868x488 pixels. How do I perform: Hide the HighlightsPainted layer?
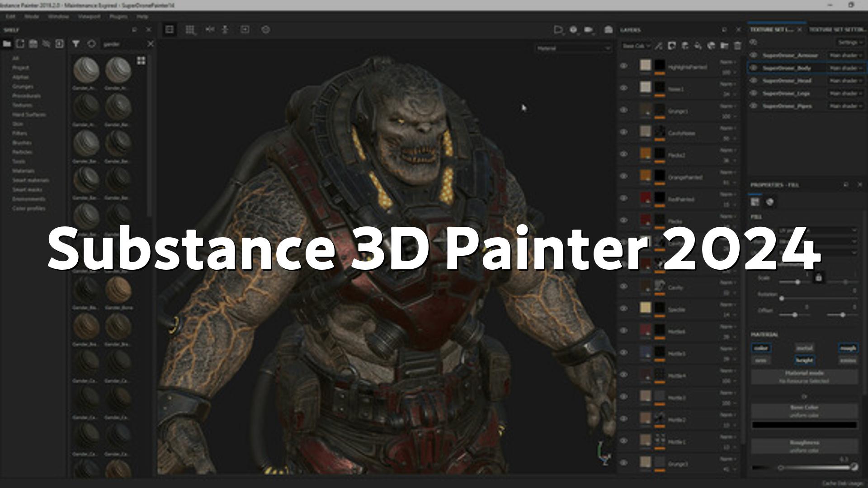[624, 66]
